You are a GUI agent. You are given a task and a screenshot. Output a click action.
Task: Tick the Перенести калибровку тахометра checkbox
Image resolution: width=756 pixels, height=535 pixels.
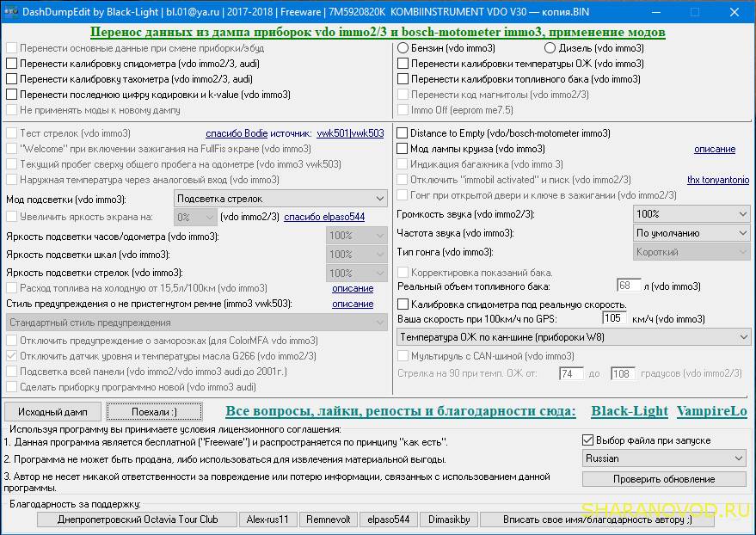coord(12,79)
